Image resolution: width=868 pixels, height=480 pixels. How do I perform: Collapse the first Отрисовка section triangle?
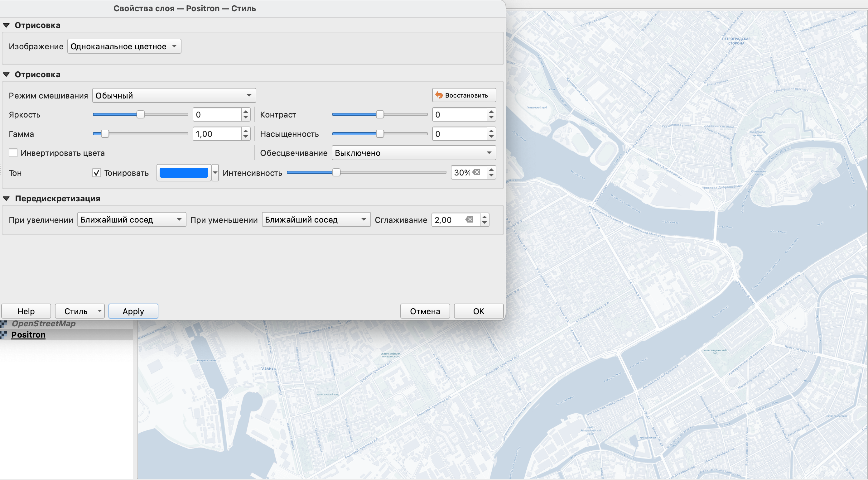click(x=7, y=25)
